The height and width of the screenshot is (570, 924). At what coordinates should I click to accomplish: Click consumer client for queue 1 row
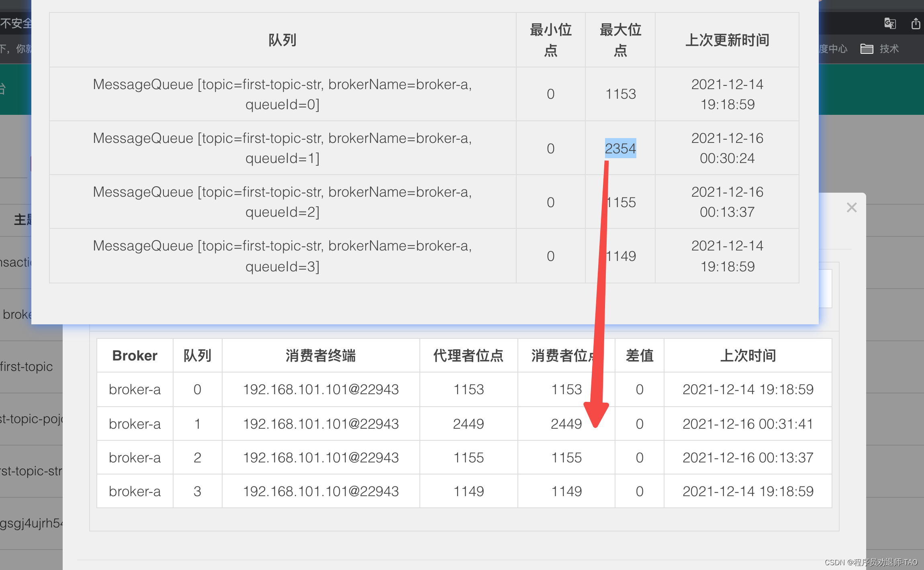coord(321,424)
